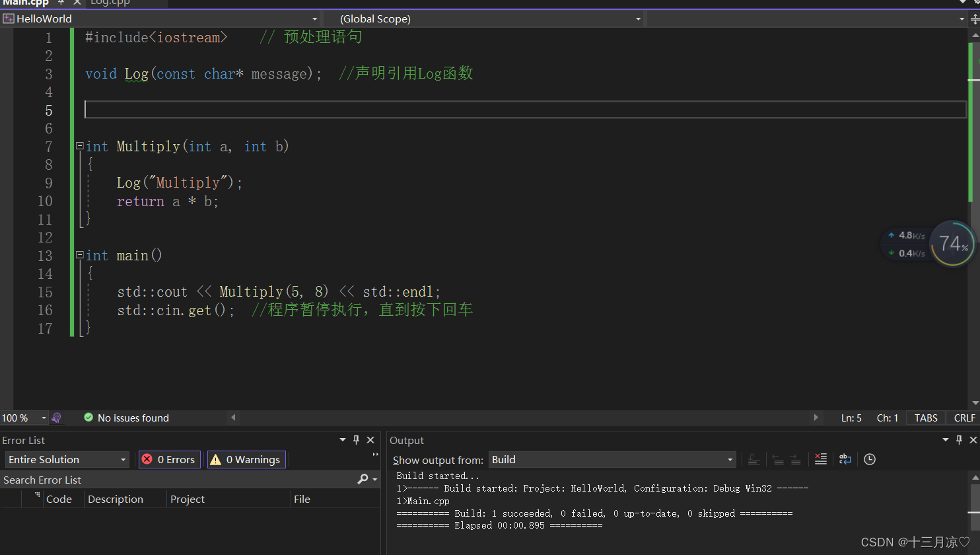Change the CRLF line ending setting
Screen dimensions: 980x555
click(964, 418)
